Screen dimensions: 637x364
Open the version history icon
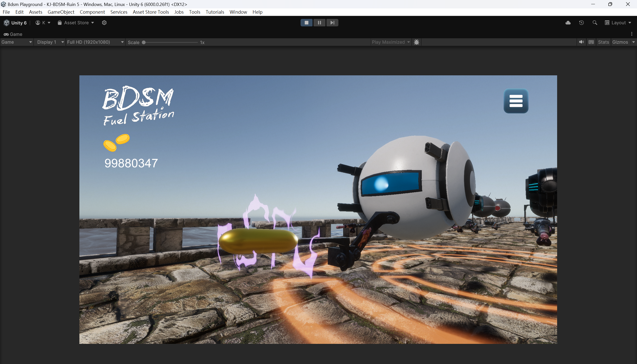581,23
